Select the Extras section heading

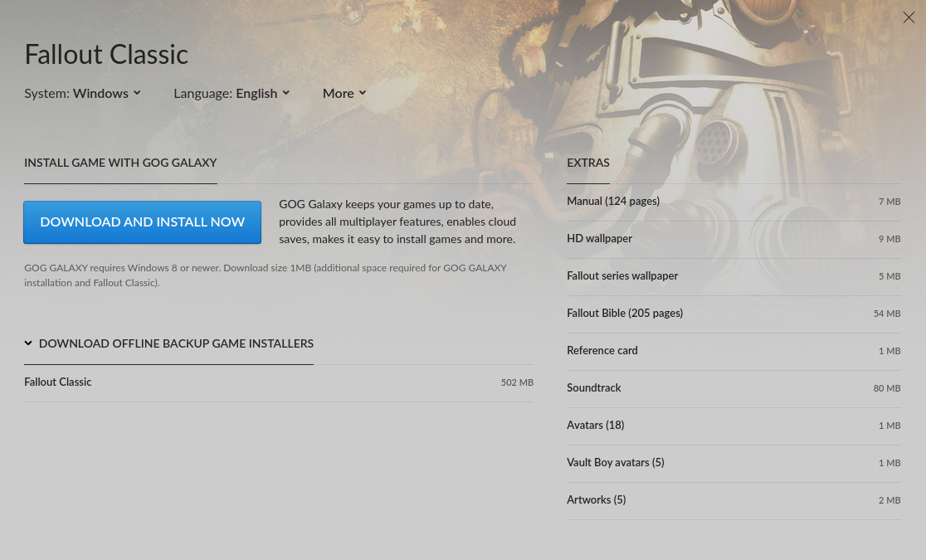coord(588,163)
